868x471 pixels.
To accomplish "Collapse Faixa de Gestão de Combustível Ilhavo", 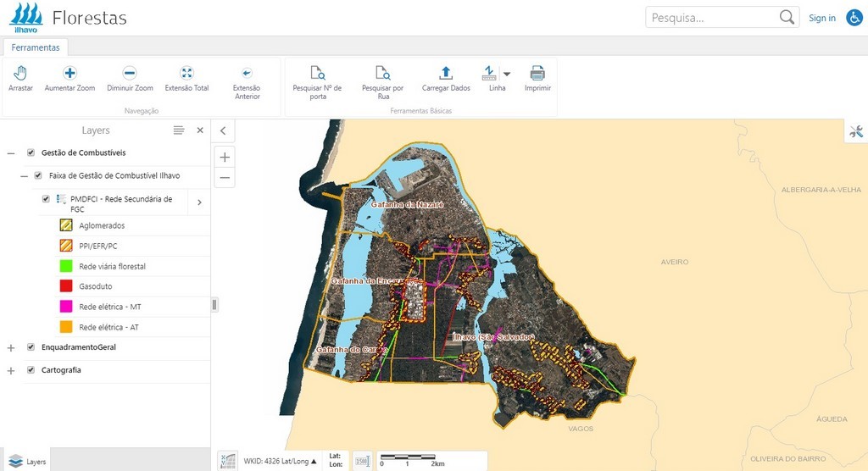I will coord(25,175).
